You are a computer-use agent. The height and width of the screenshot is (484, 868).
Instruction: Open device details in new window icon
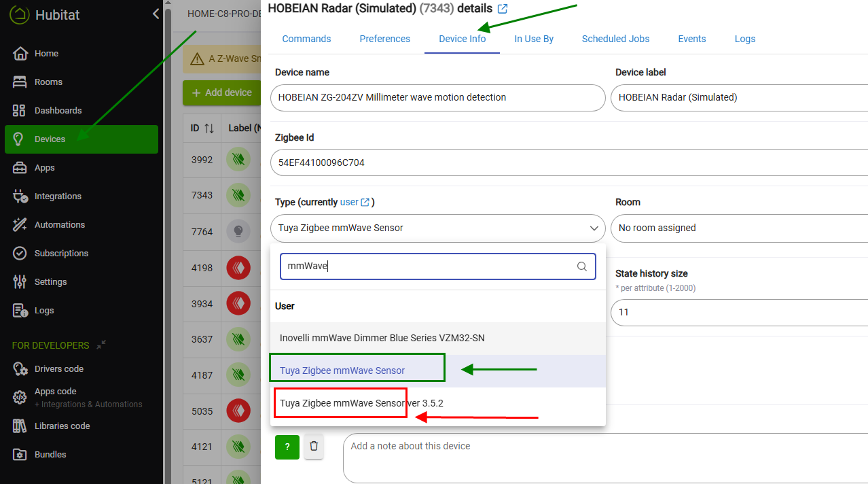point(503,9)
